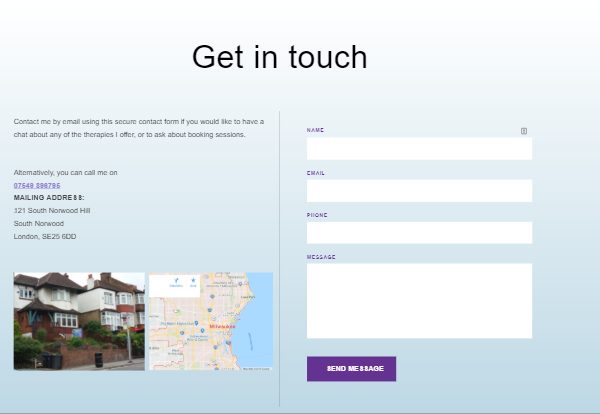
Task: Click the Name field autofill icon
Action: click(524, 131)
